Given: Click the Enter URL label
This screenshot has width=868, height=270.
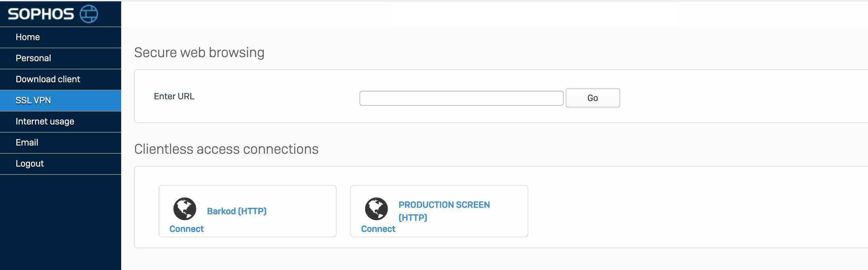Looking at the screenshot, I should (x=174, y=96).
